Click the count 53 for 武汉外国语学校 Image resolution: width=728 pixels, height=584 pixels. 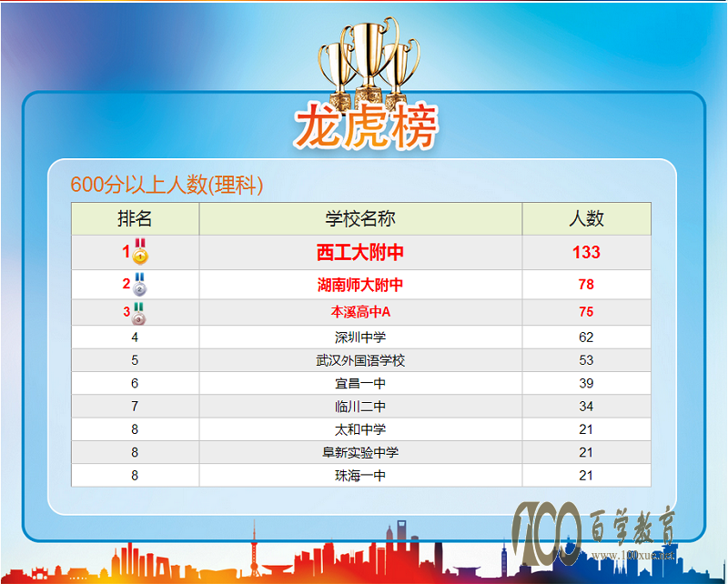pyautogui.click(x=586, y=361)
